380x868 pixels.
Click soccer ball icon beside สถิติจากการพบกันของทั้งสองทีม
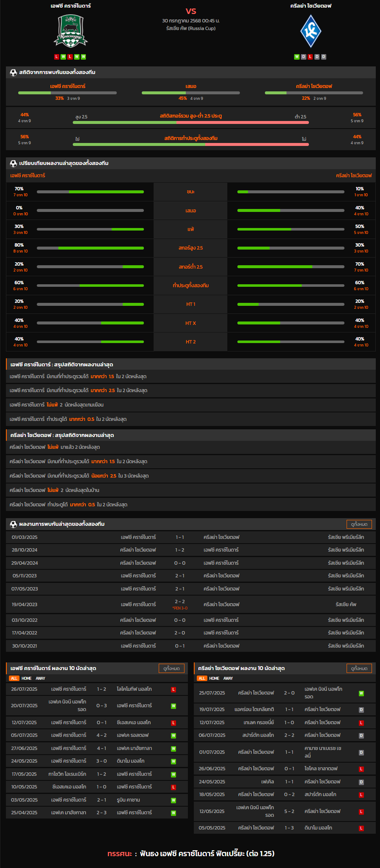(x=13, y=72)
